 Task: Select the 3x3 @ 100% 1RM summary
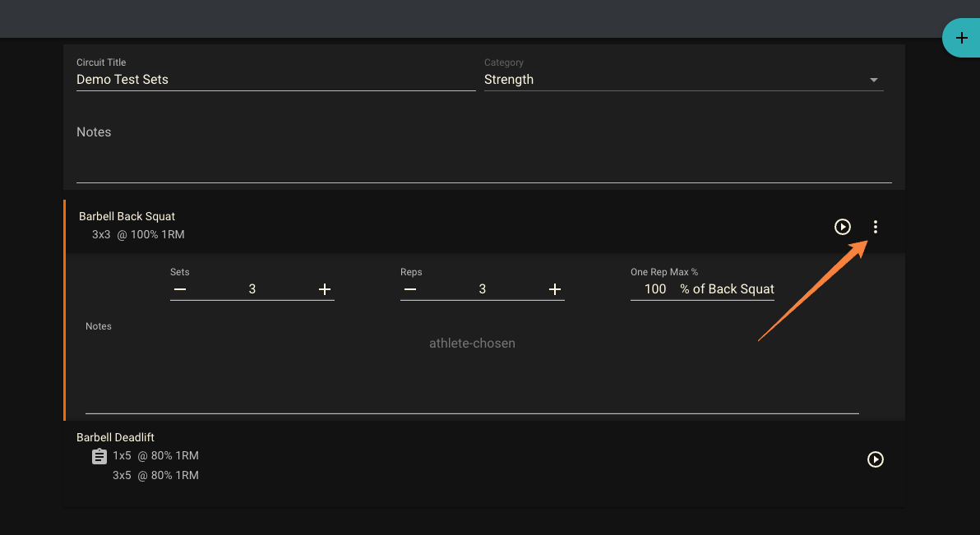click(137, 234)
